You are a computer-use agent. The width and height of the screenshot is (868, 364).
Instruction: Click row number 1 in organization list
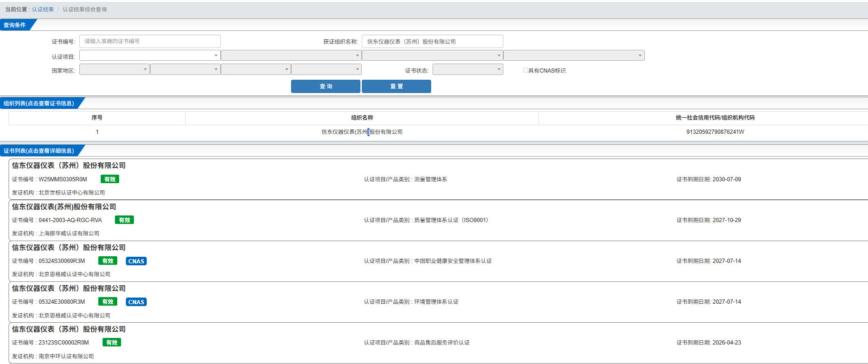97,132
